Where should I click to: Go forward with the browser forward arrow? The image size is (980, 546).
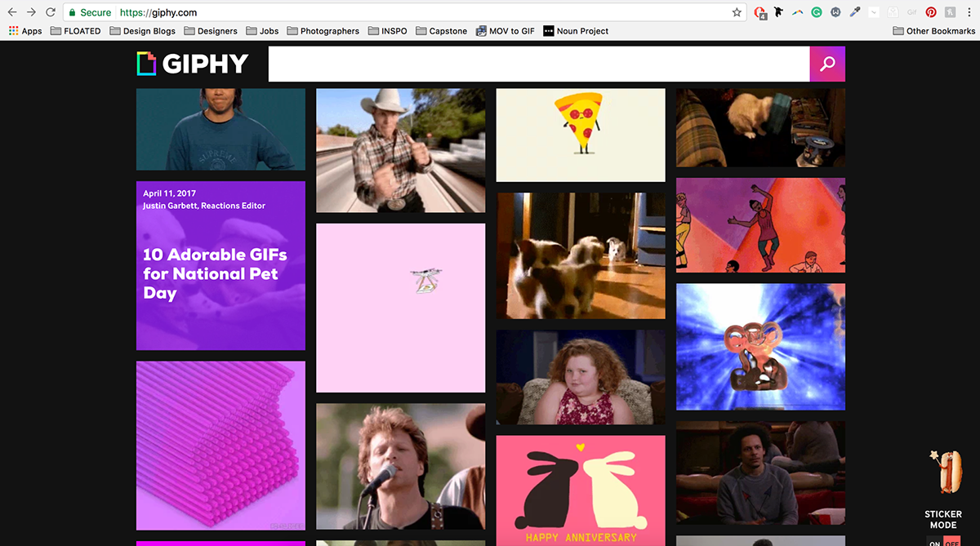32,12
